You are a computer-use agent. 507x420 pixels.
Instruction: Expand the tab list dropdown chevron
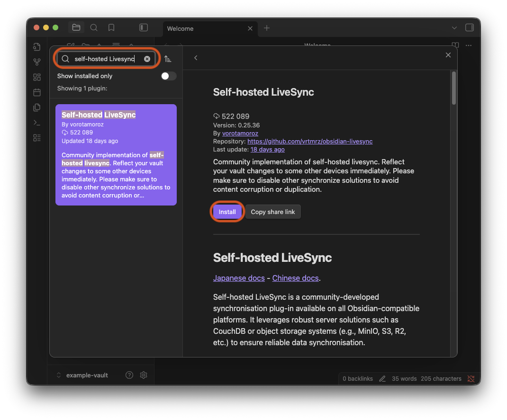[454, 28]
